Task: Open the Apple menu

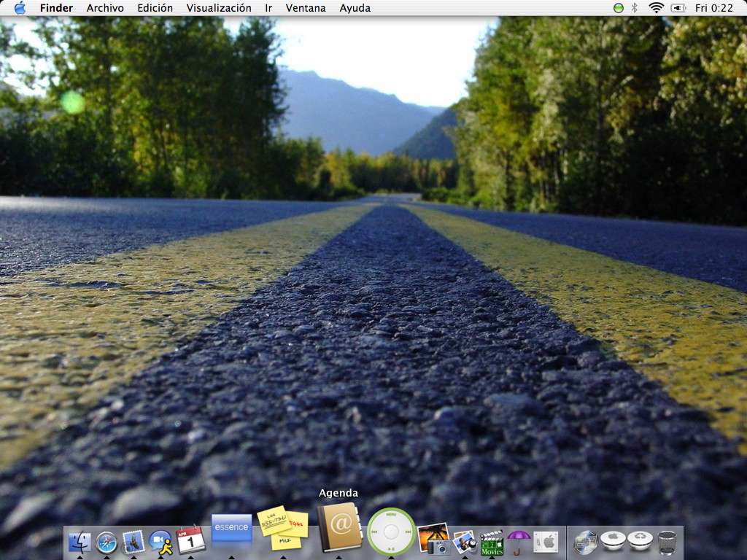Action: tap(20, 7)
